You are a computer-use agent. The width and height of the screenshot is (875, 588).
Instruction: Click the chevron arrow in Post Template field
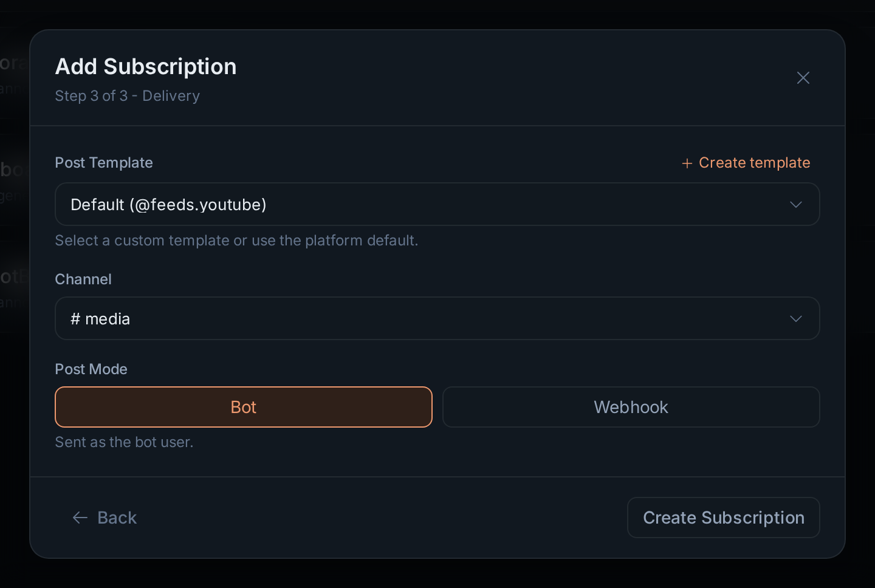coord(796,205)
